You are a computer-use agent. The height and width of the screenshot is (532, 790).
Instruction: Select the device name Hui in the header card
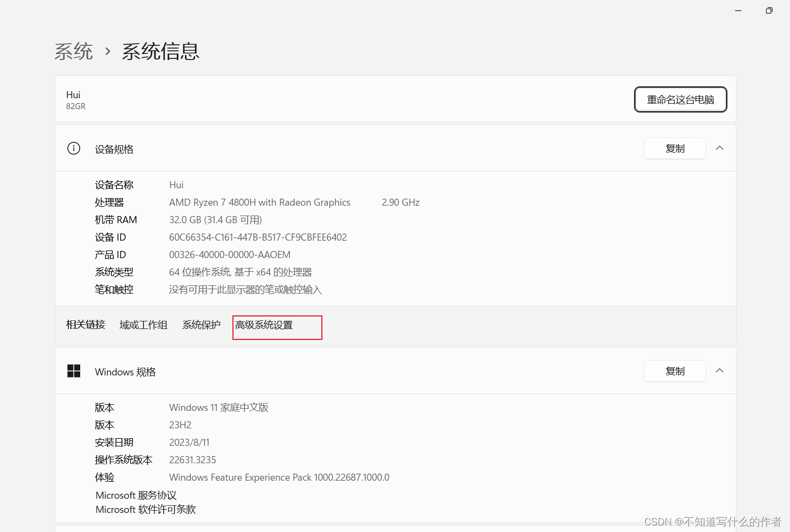point(73,95)
